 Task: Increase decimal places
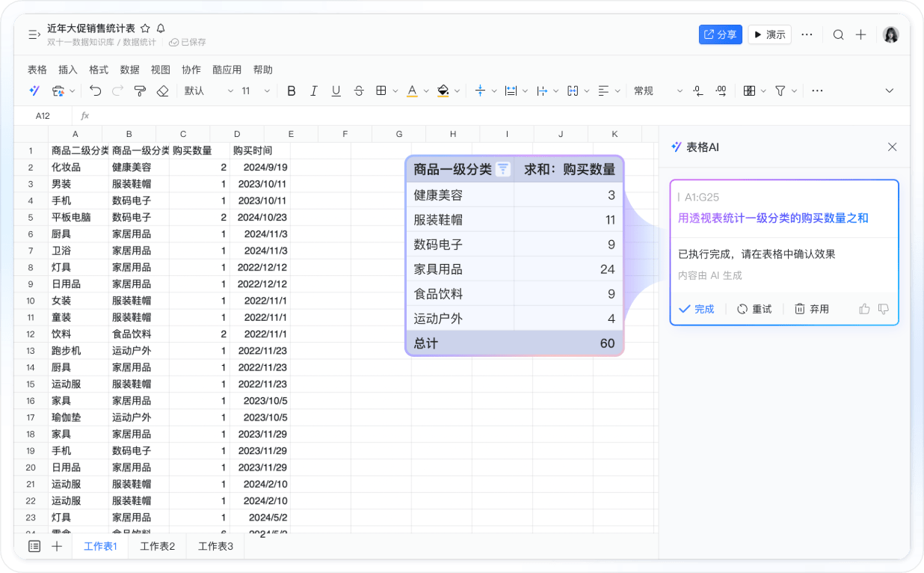pyautogui.click(x=721, y=91)
